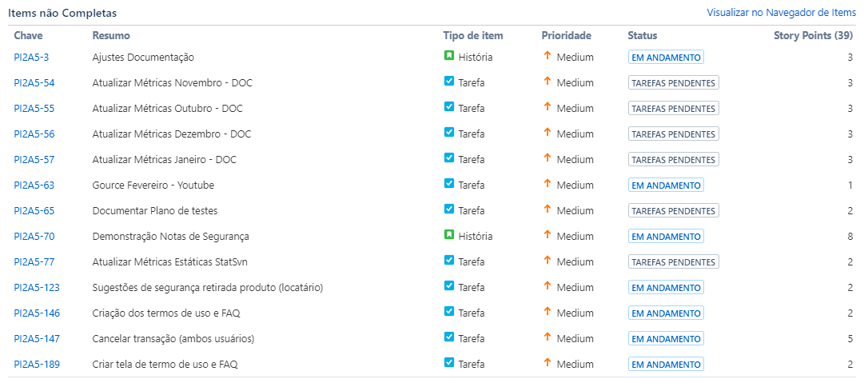Click the Medium priority arrow for PI2A5-189

click(x=547, y=363)
